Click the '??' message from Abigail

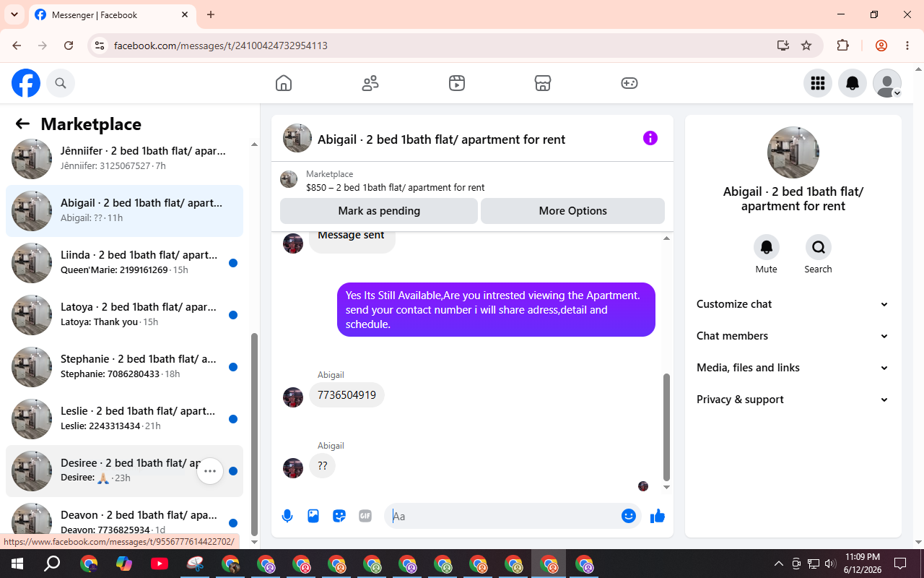322,466
